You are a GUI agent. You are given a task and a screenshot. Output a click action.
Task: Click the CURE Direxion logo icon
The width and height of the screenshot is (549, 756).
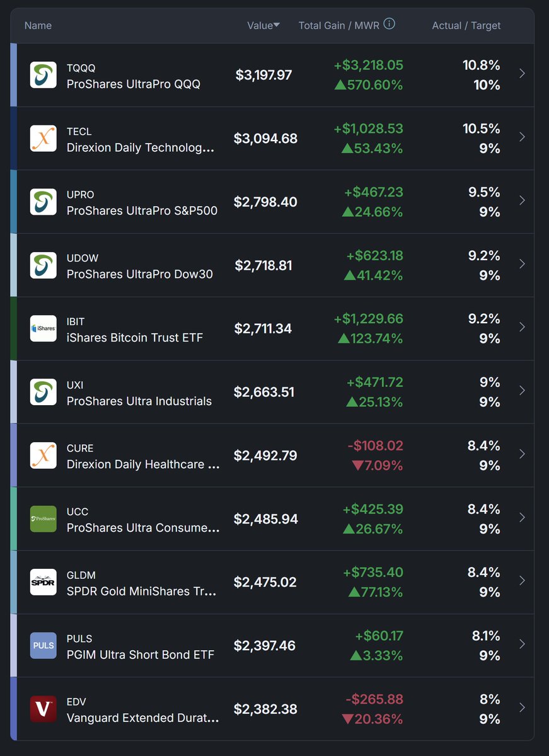tap(43, 455)
